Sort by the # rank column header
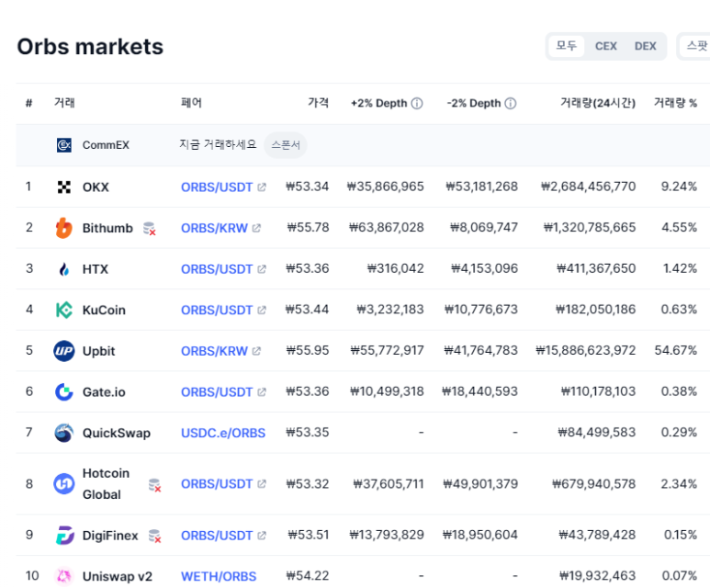The height and width of the screenshot is (588, 710). pos(29,103)
